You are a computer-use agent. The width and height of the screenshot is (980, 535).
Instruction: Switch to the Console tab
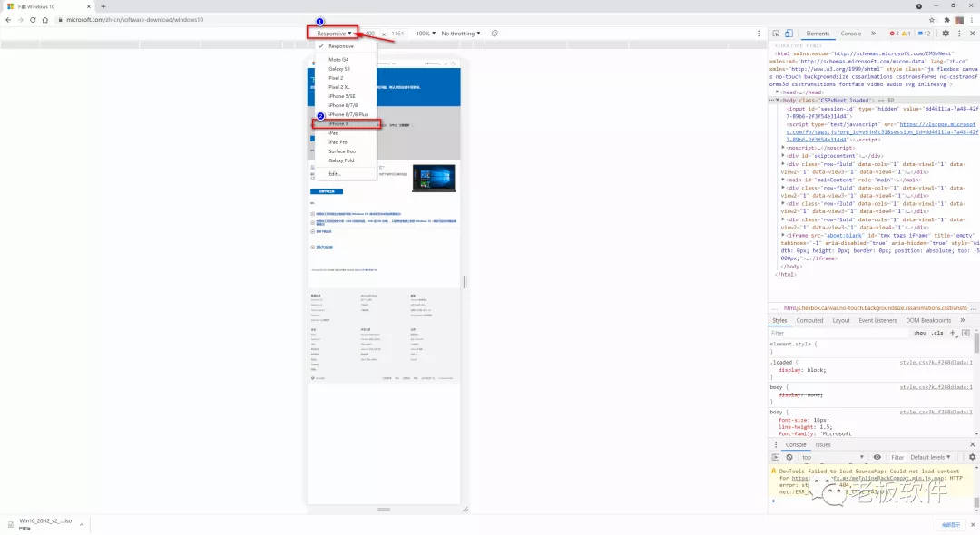click(x=851, y=33)
